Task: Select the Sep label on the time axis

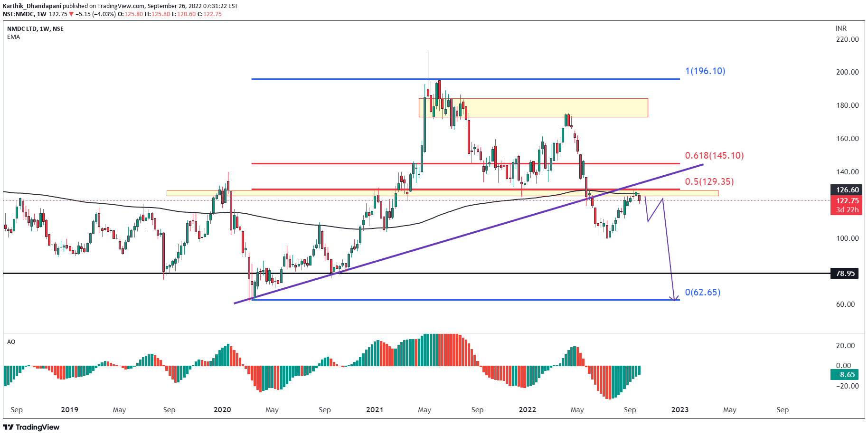Action: [x=16, y=409]
